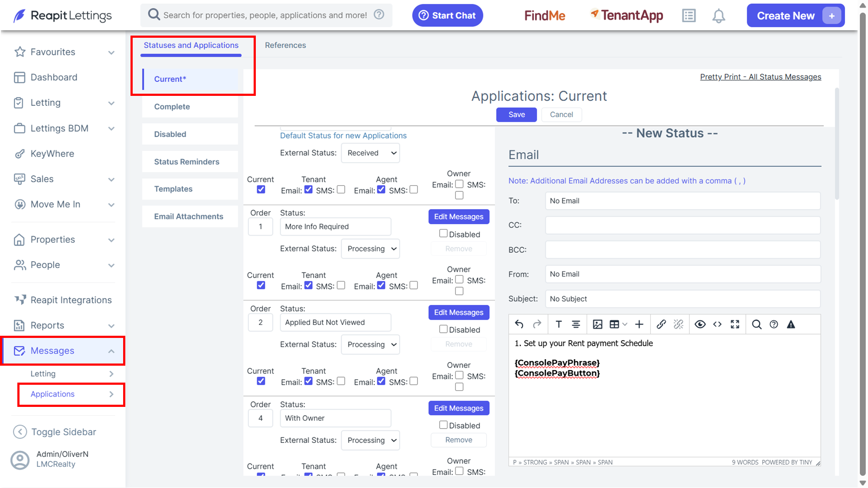Click the Subject field showing No Subject

click(x=683, y=299)
